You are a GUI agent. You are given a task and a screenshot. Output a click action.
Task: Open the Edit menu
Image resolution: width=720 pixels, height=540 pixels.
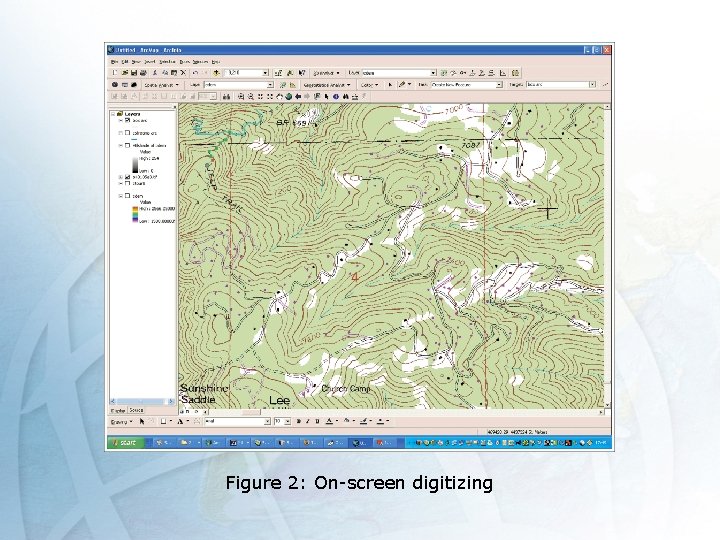124,62
